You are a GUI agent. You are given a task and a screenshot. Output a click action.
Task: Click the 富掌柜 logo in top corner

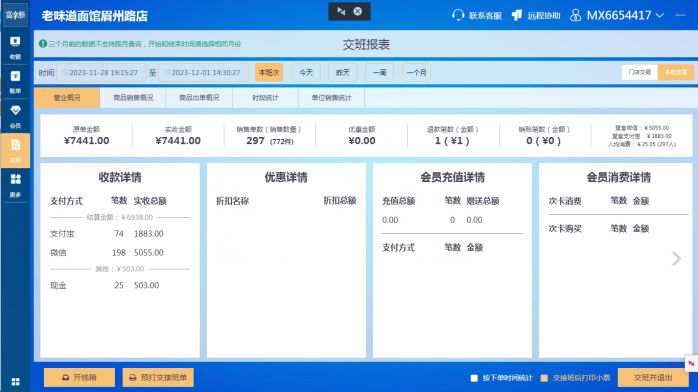[15, 15]
